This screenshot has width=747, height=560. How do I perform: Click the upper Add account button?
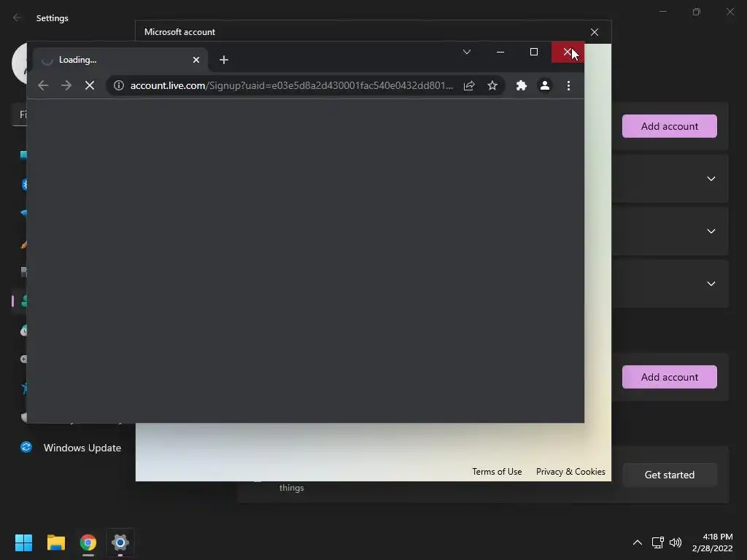[x=670, y=126]
